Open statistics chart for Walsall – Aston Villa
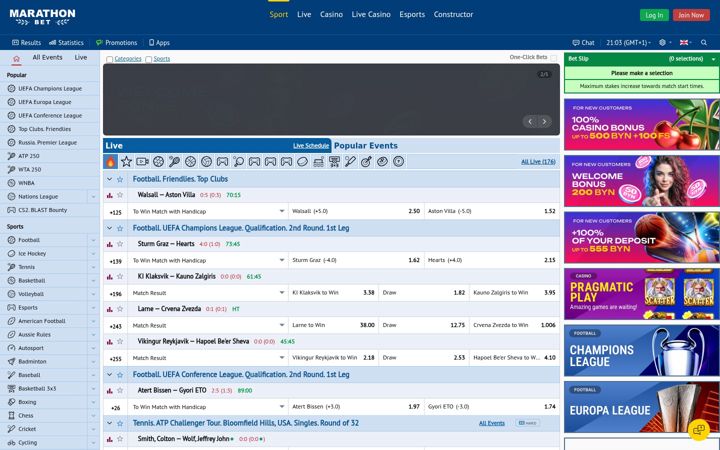The width and height of the screenshot is (720, 450). tap(109, 196)
